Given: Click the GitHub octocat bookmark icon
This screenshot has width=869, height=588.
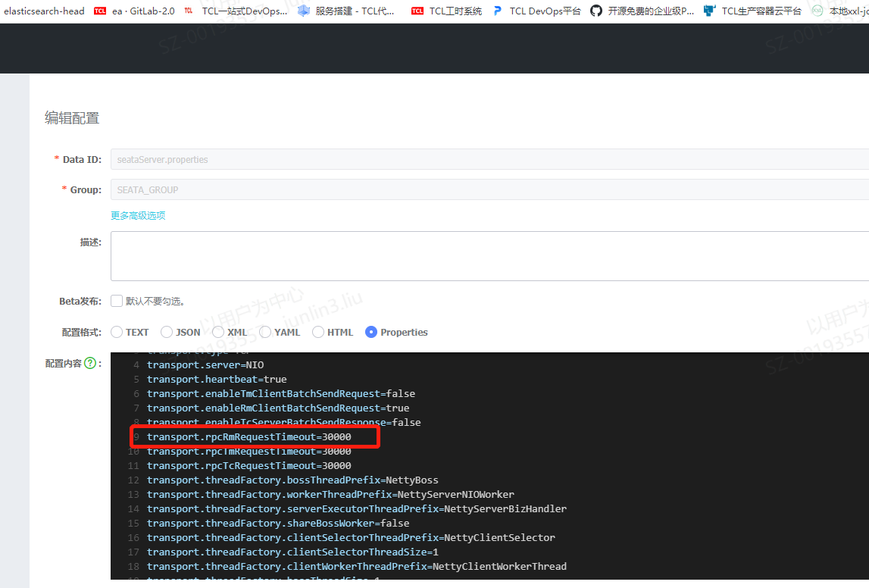Looking at the screenshot, I should click(x=595, y=11).
